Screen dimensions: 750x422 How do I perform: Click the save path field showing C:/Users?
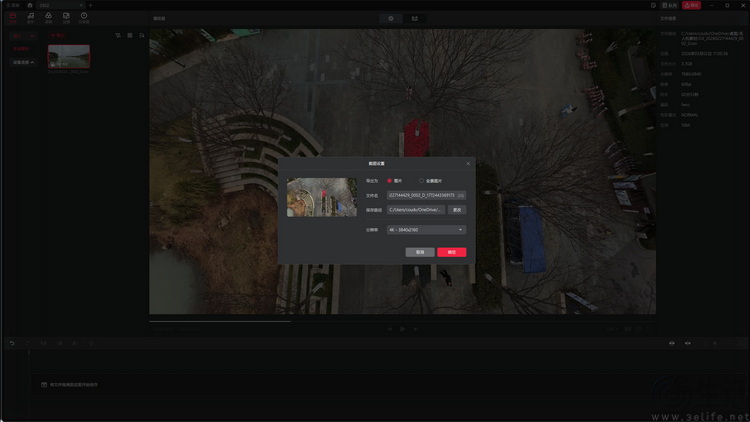pos(415,210)
